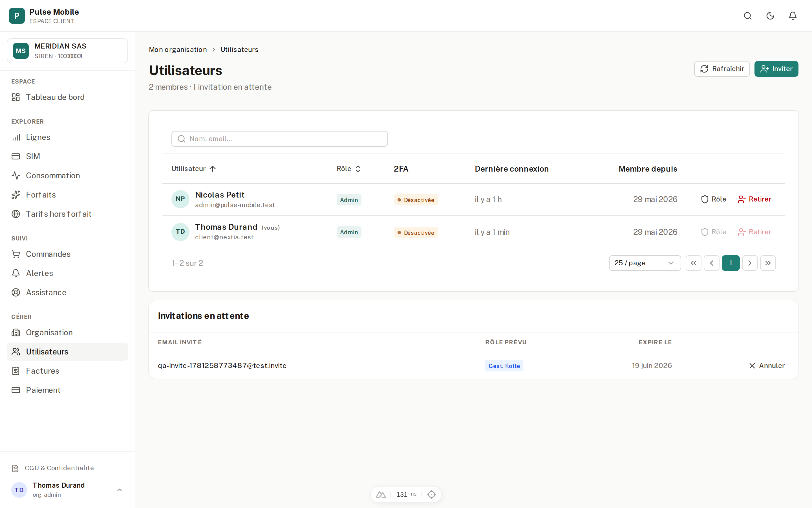Click Rôle action on Thomas Durand row
Viewport: 812px width, 508px height.
[x=713, y=232]
